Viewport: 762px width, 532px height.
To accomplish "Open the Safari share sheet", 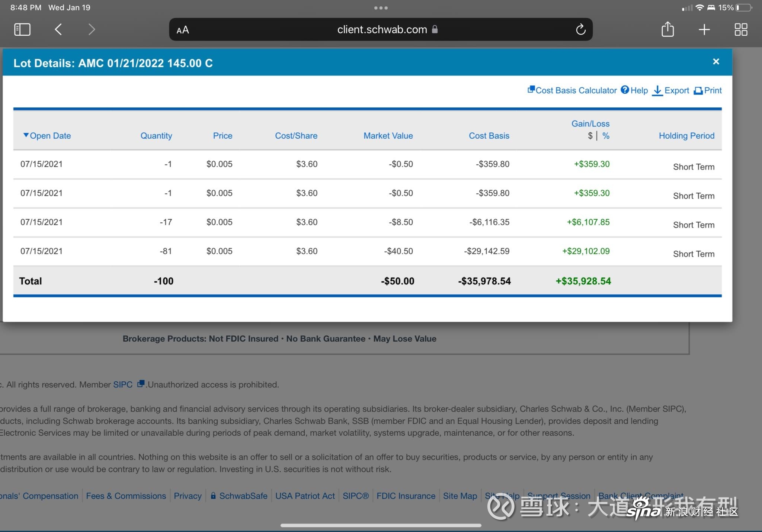I will pyautogui.click(x=667, y=29).
